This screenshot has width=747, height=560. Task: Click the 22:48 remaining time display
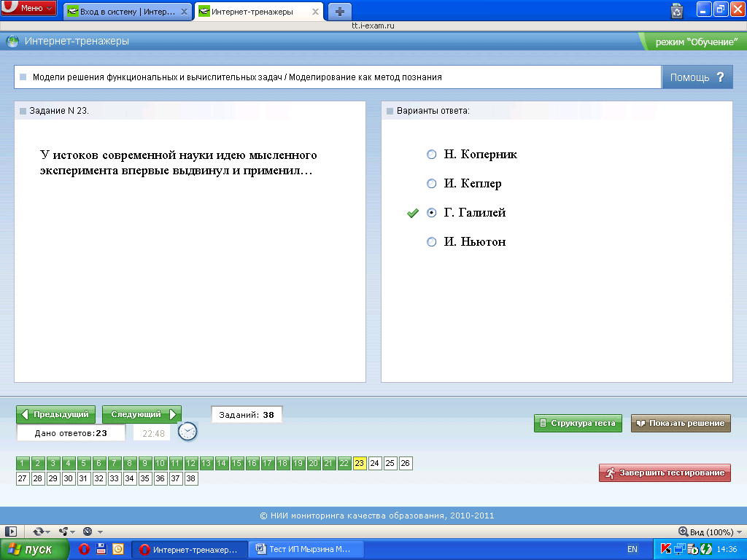coord(153,433)
